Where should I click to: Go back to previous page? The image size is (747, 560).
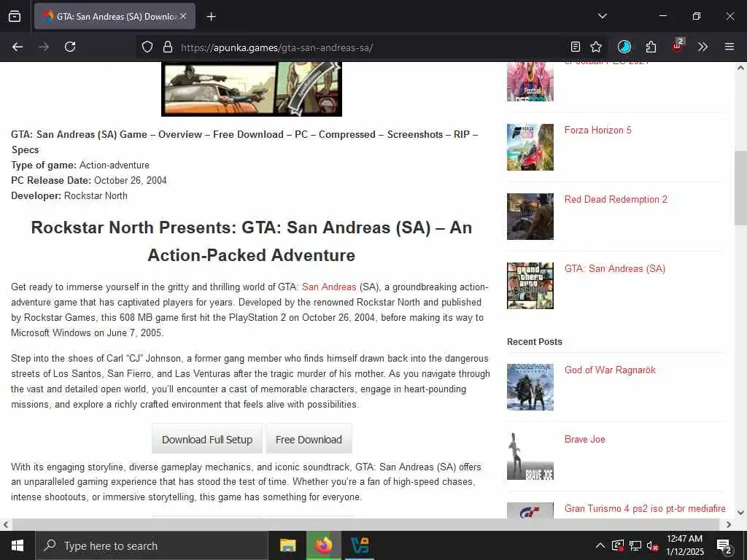coord(18,47)
